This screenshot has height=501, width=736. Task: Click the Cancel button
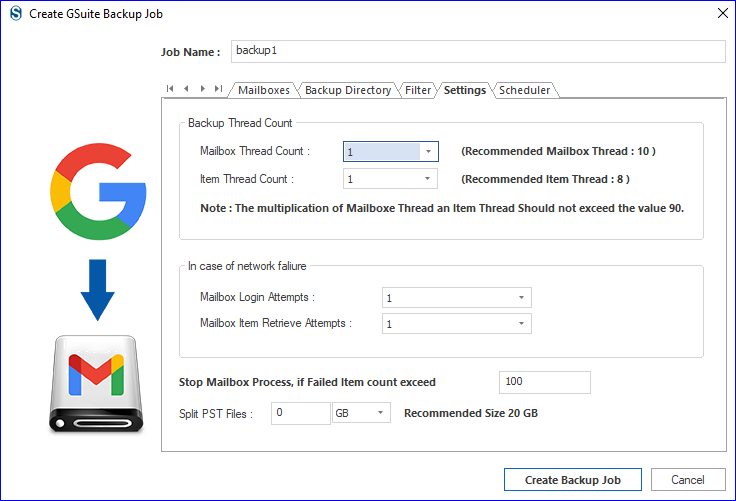pyautogui.click(x=688, y=480)
